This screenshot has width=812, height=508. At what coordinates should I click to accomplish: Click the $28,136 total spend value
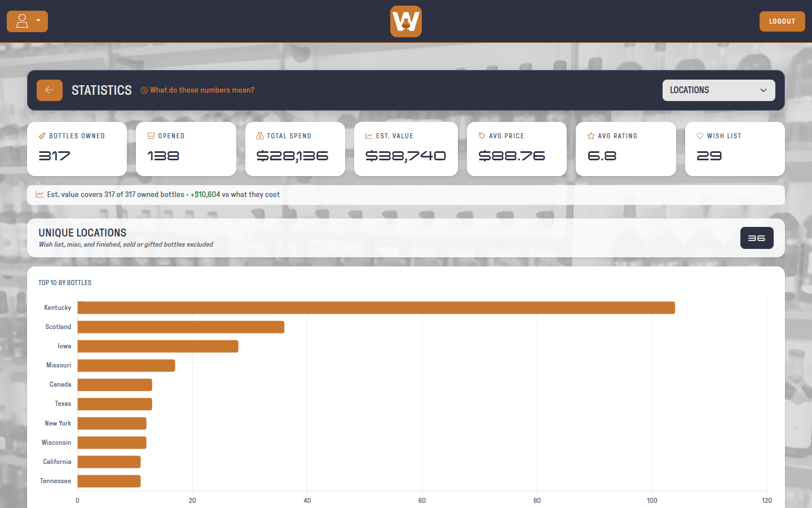click(292, 156)
